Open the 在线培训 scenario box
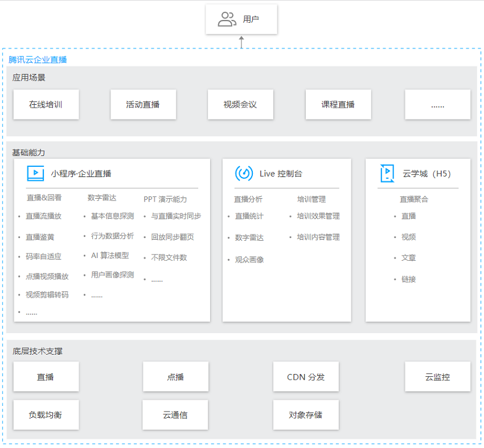Screen dimensions: 484x448 coord(46,105)
